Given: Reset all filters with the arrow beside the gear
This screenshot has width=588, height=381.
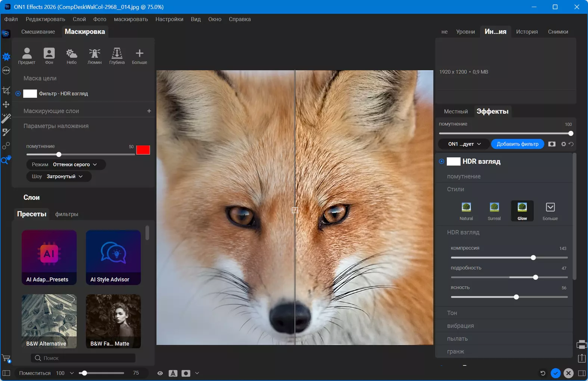Looking at the screenshot, I should 571,144.
